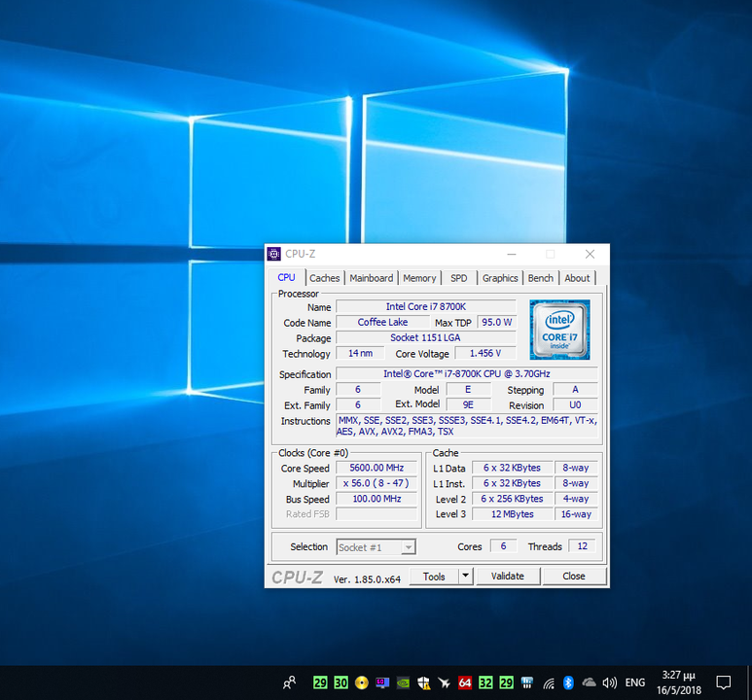Click the Technology value 14 nm
Screen dimensions: 752x700
click(x=360, y=353)
